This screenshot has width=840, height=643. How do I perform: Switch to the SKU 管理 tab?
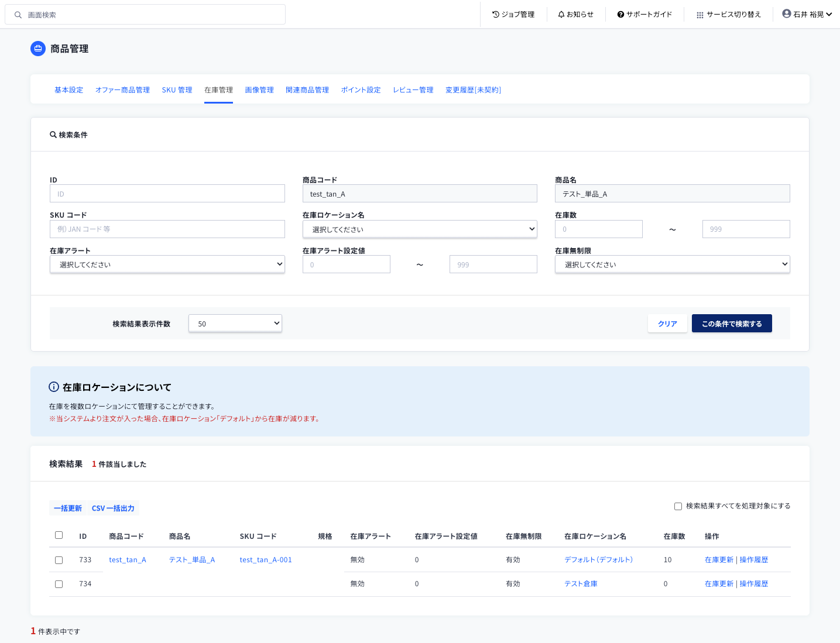(x=177, y=90)
